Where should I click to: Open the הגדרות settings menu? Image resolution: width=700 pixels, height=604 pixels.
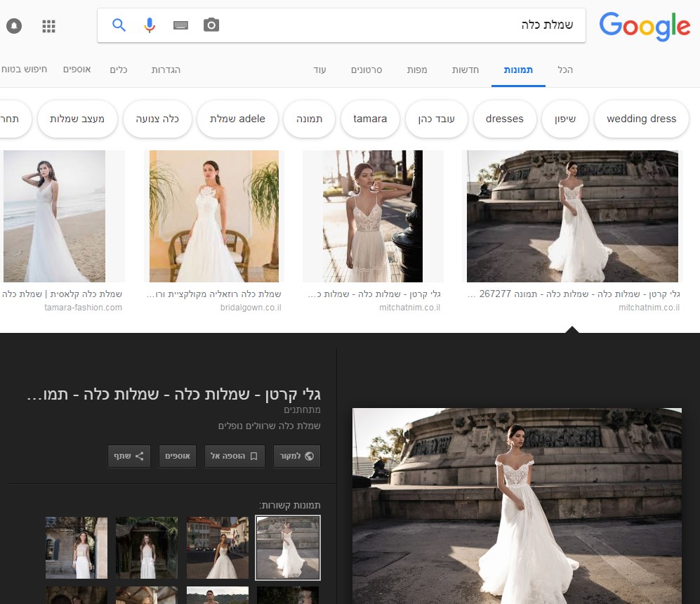click(x=166, y=70)
